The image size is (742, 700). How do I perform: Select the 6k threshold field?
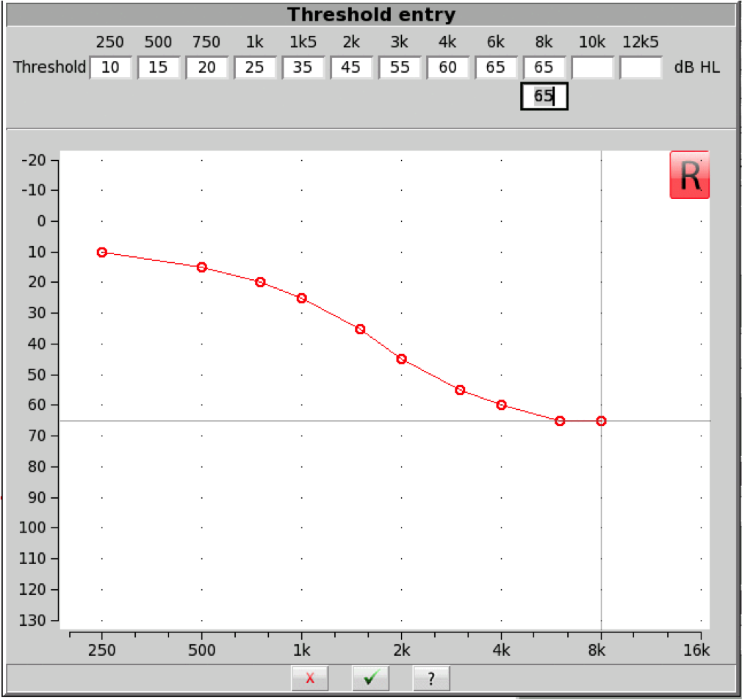(496, 67)
